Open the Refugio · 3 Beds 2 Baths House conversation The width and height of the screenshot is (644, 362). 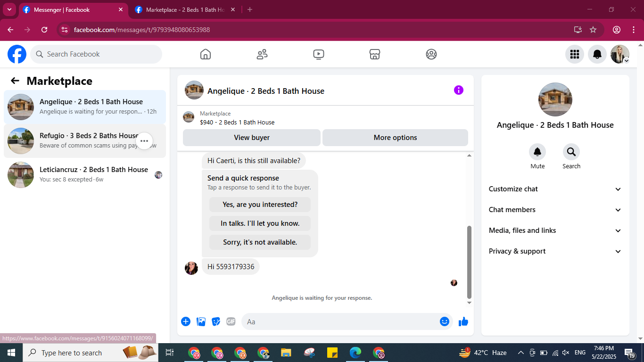[x=85, y=141]
